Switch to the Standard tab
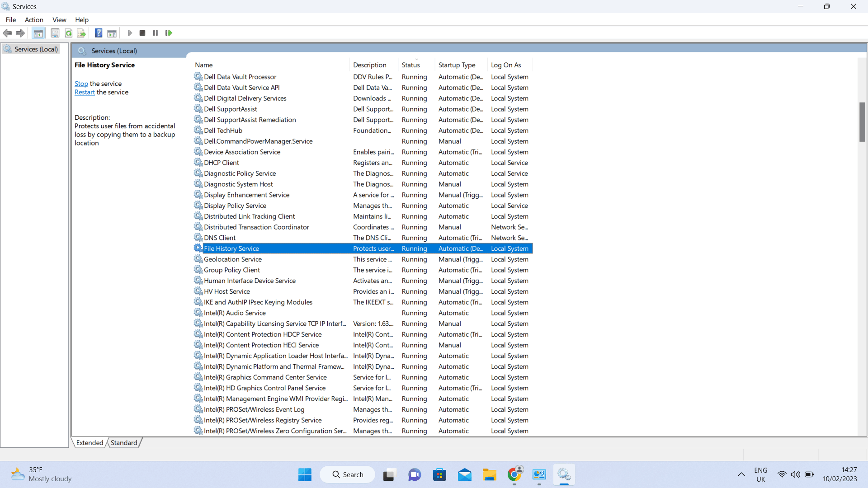This screenshot has height=488, width=868. click(123, 443)
